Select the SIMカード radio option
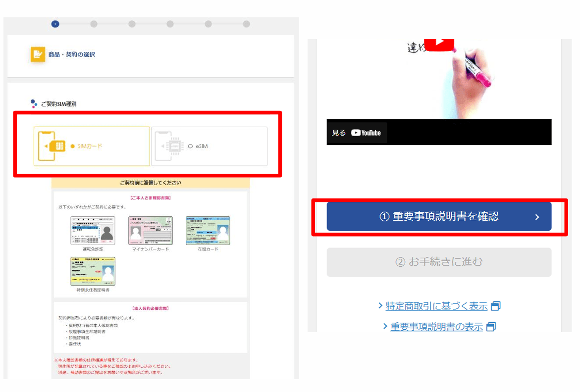This screenshot has width=580, height=392. coord(72,147)
